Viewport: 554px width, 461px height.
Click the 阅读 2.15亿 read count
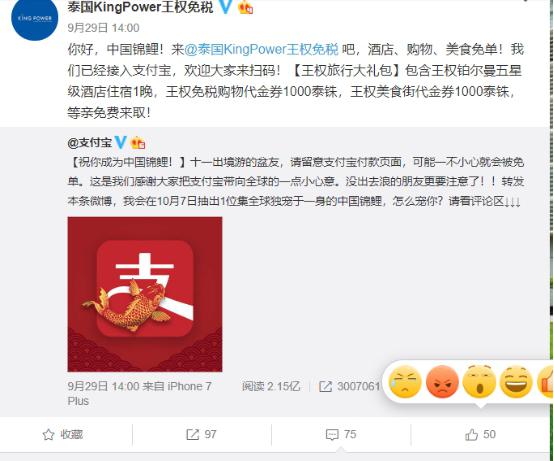tap(271, 386)
